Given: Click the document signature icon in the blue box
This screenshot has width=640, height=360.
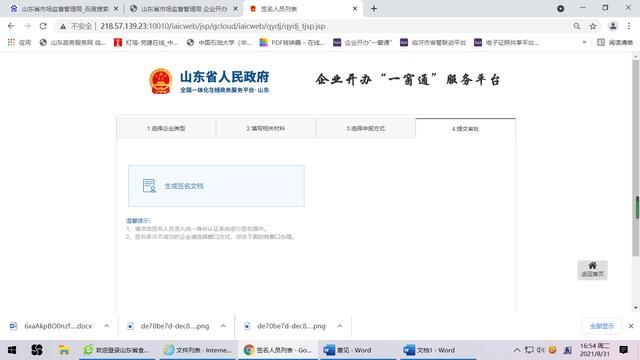Looking at the screenshot, I should pyautogui.click(x=149, y=186).
